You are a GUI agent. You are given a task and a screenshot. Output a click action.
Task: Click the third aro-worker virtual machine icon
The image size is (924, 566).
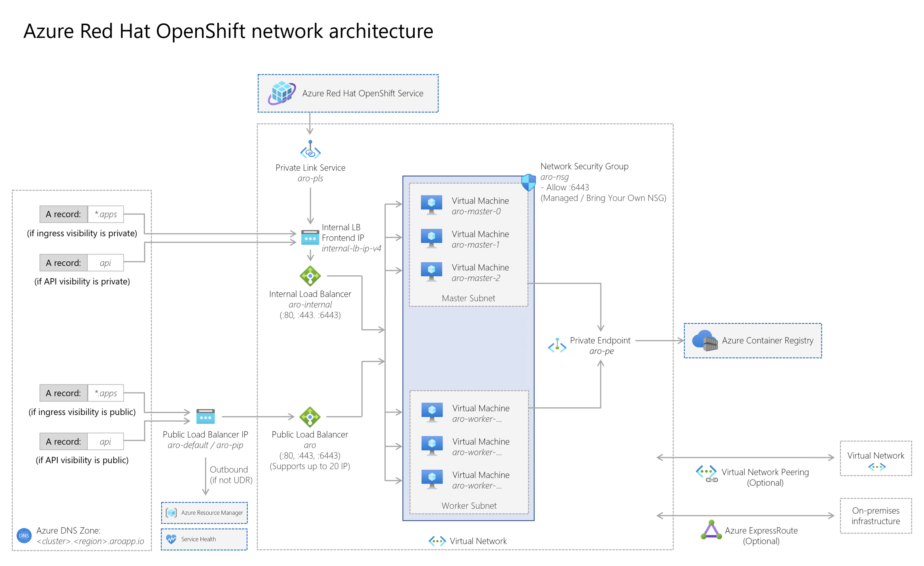coord(432,479)
